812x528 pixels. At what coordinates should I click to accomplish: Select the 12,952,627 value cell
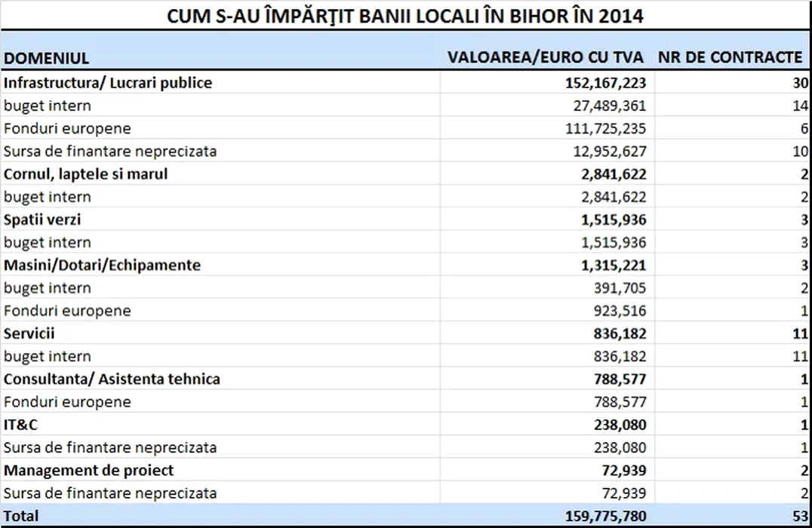click(604, 152)
